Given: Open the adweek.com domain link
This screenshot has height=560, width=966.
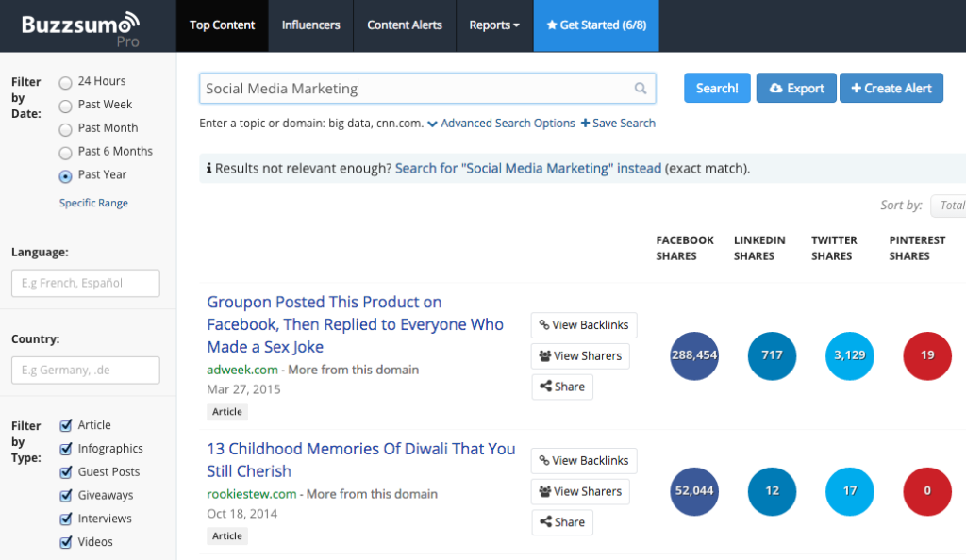Looking at the screenshot, I should pos(241,370).
